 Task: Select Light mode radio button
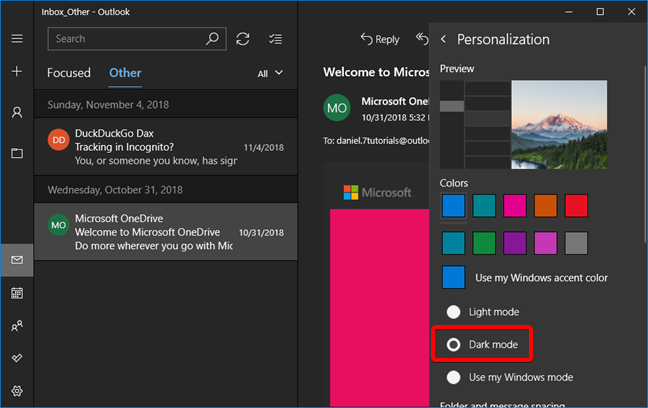click(x=453, y=312)
